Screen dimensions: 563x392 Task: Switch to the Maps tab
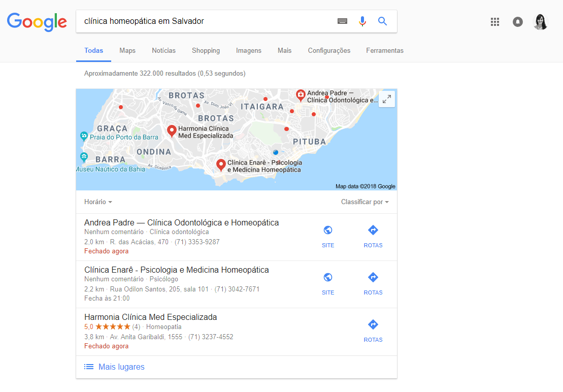(x=127, y=51)
